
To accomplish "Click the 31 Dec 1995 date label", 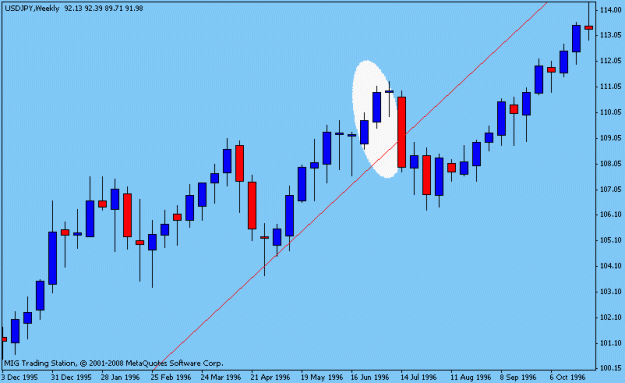I will tap(72, 377).
